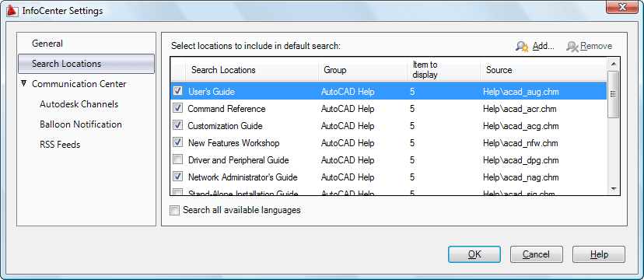Click the Add search location icon
644x280 pixels.
tap(522, 47)
